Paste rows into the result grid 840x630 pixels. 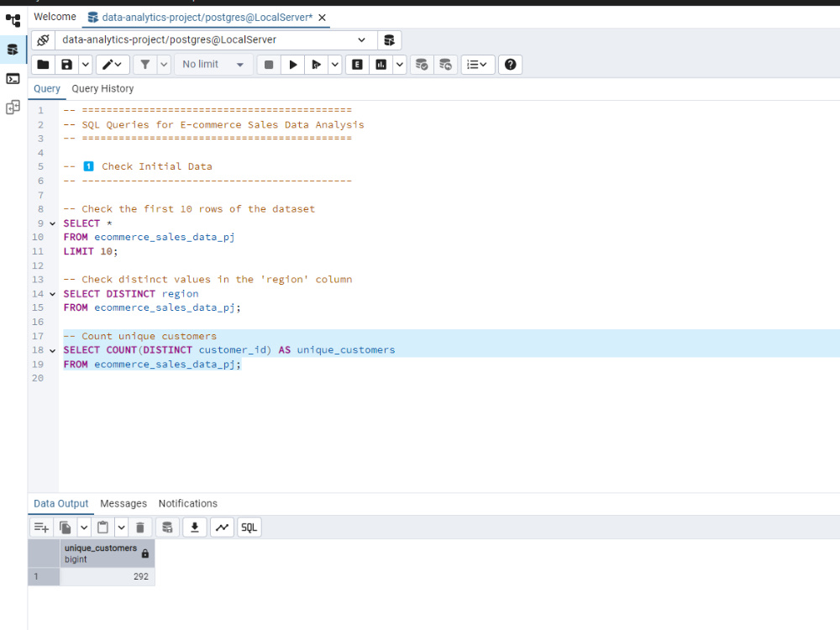pyautogui.click(x=102, y=528)
